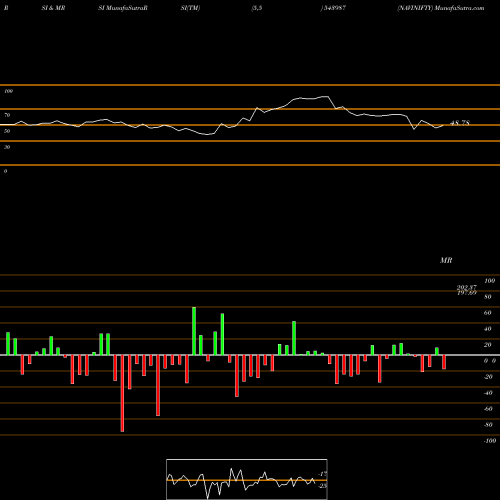Image resolution: width=500 pixels, height=500 pixels.
Task: Click the 'SI(TM)' header label
Action: 190,8
